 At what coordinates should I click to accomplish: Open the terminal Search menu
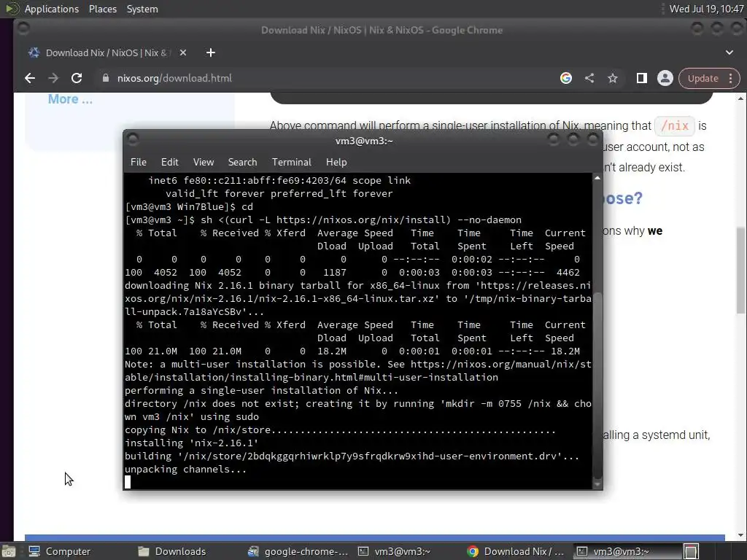242,163
